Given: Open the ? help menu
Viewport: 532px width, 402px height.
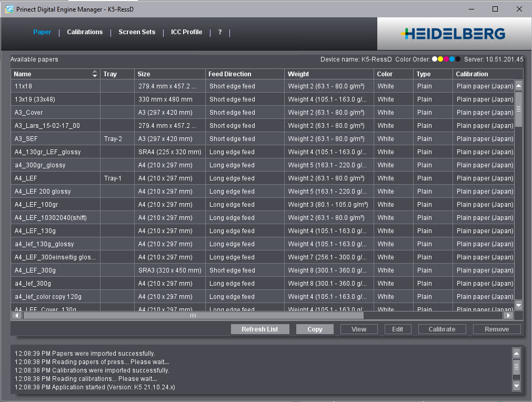Looking at the screenshot, I should click(220, 32).
